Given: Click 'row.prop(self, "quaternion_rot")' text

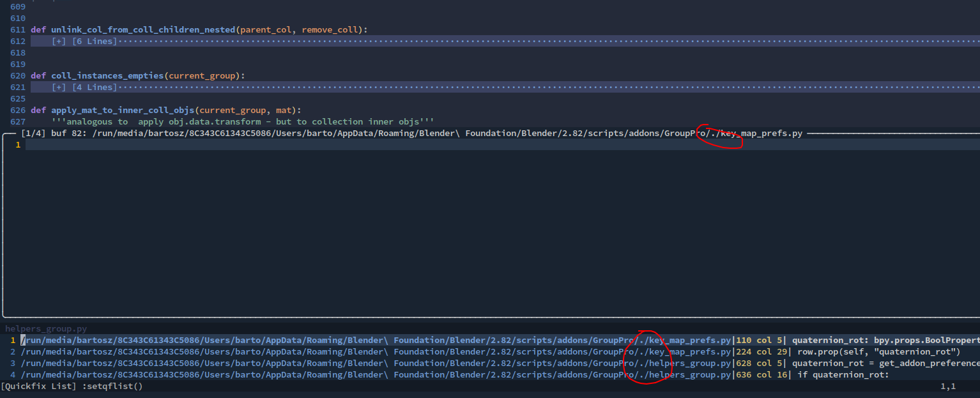Looking at the screenshot, I should point(879,352).
